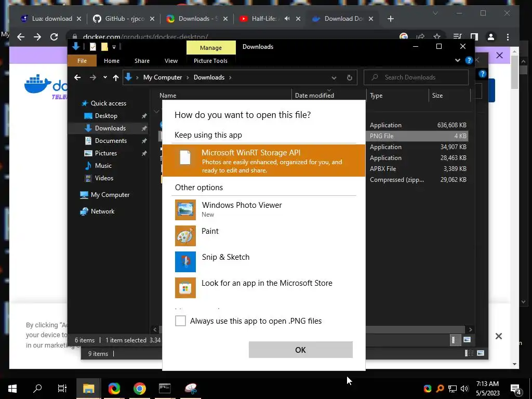
Task: Open the notification center icon
Action: 515,389
